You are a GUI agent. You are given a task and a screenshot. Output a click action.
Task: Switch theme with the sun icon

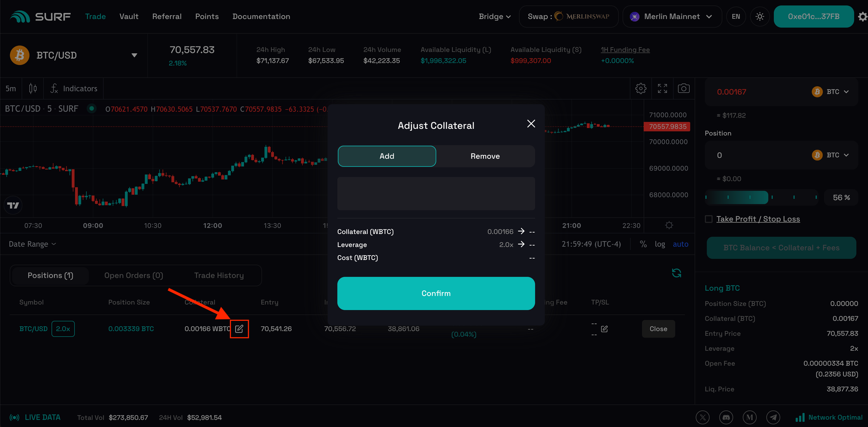click(x=759, y=16)
